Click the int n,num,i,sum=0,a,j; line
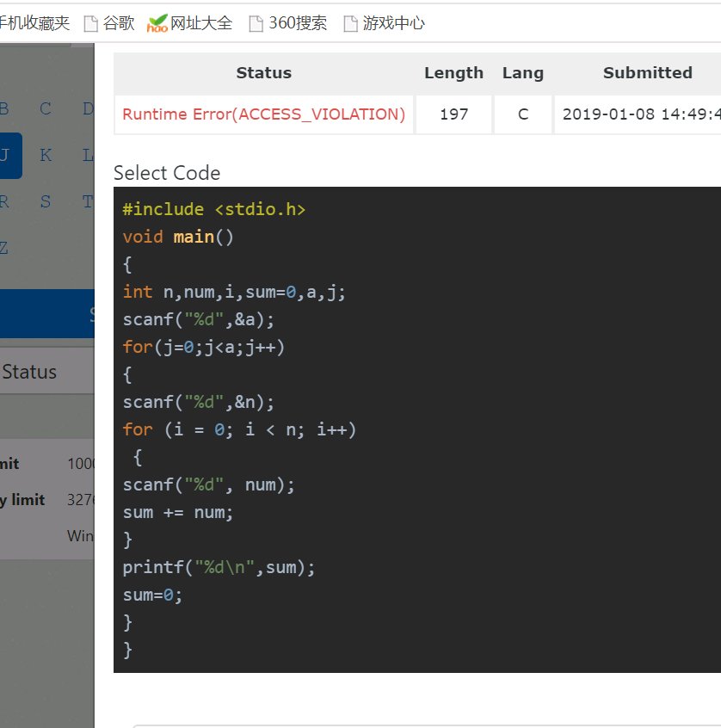 (x=234, y=292)
